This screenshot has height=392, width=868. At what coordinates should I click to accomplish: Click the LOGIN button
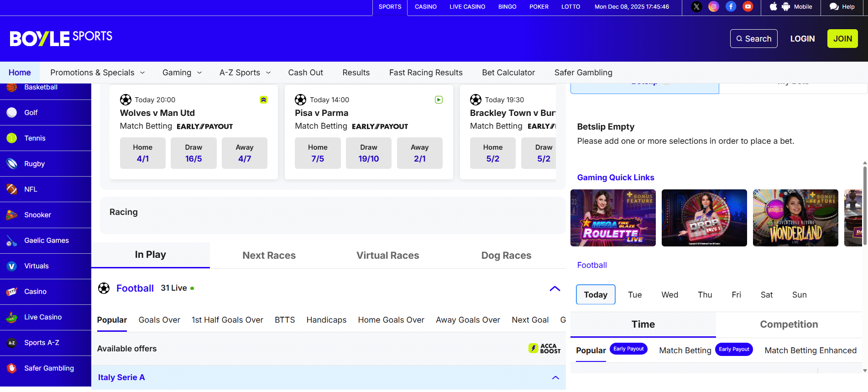pyautogui.click(x=802, y=39)
